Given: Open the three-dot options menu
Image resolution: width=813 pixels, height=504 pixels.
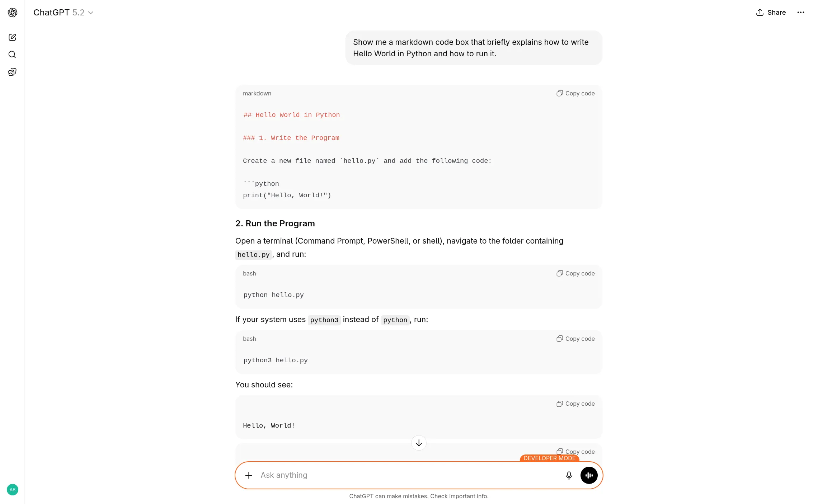Looking at the screenshot, I should click(800, 12).
